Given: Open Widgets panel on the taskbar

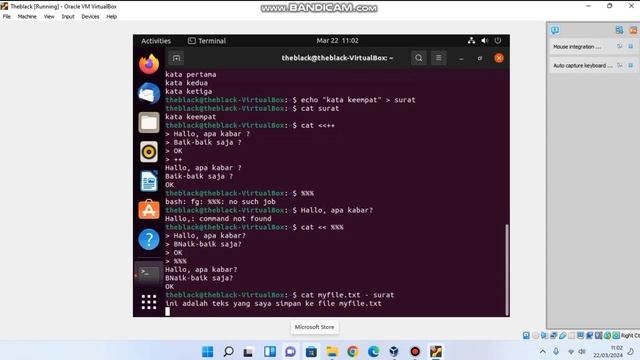Looking at the screenshot, I should tap(270, 351).
